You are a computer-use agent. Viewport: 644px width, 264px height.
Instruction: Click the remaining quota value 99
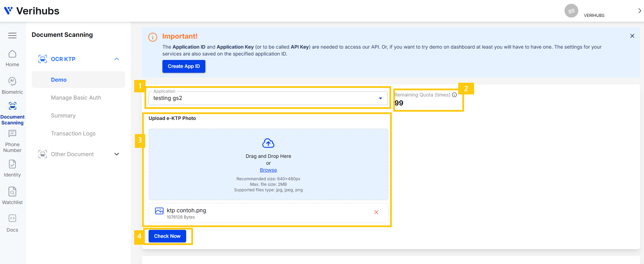pyautogui.click(x=399, y=103)
